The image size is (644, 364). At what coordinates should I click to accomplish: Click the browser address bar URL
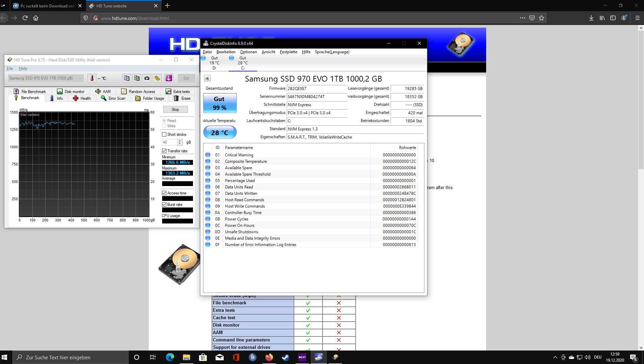click(x=135, y=18)
